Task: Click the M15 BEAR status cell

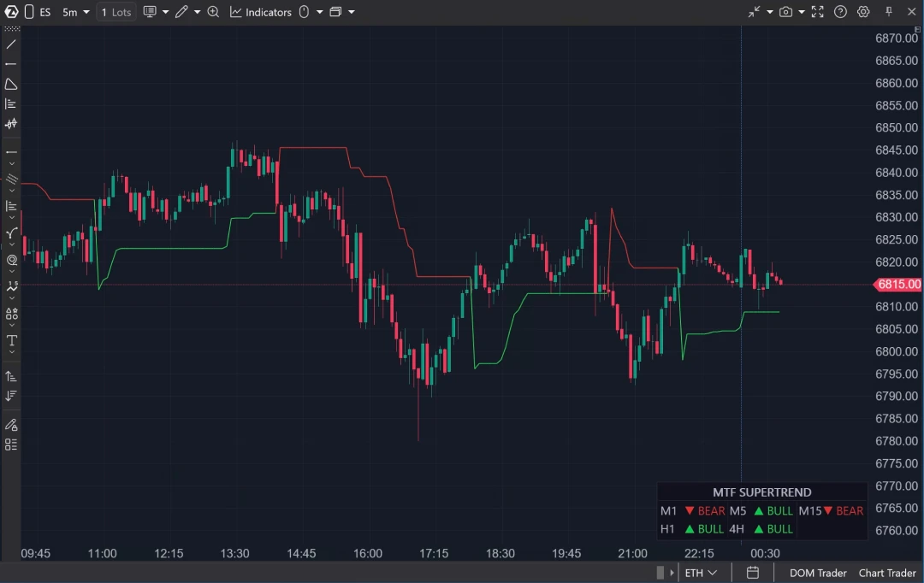Action: (831, 511)
